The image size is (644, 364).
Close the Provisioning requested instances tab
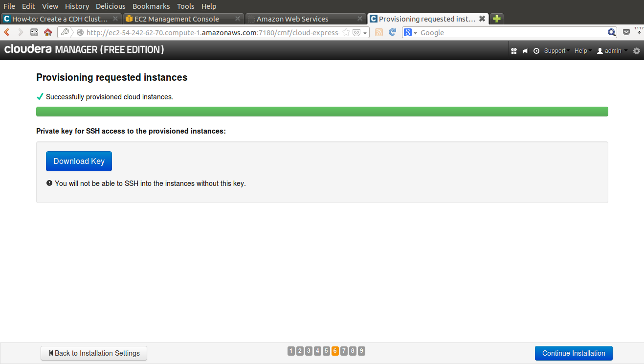coord(482,19)
